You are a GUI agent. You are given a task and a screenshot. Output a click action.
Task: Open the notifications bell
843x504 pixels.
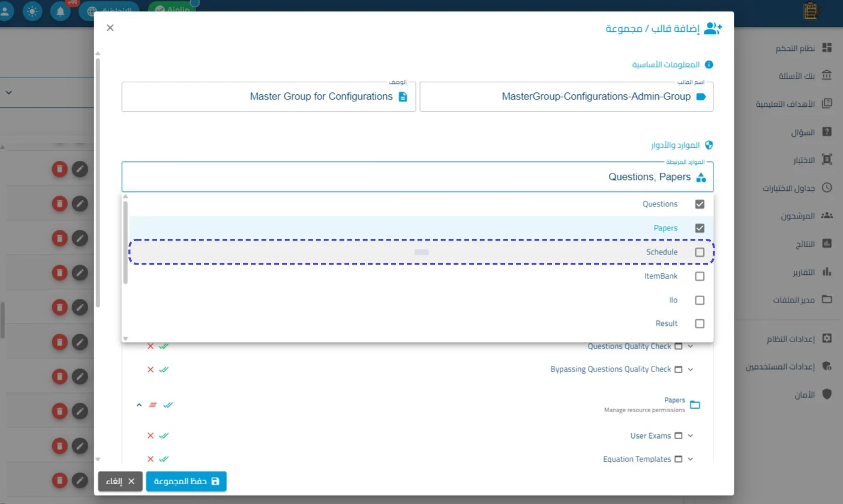pyautogui.click(x=60, y=11)
